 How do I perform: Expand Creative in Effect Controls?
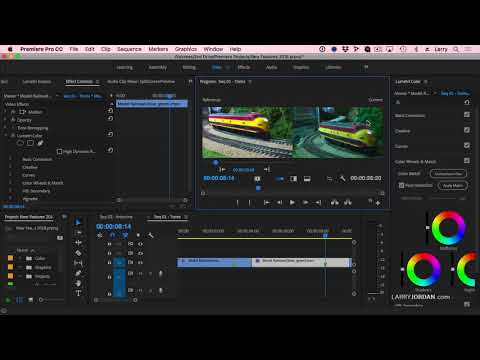click(x=10, y=167)
